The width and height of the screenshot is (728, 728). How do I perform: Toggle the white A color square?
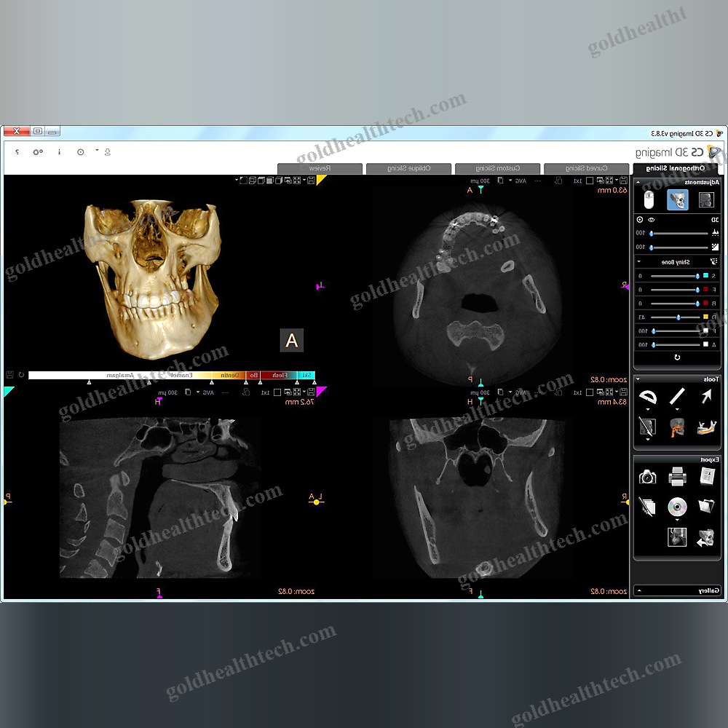(705, 344)
